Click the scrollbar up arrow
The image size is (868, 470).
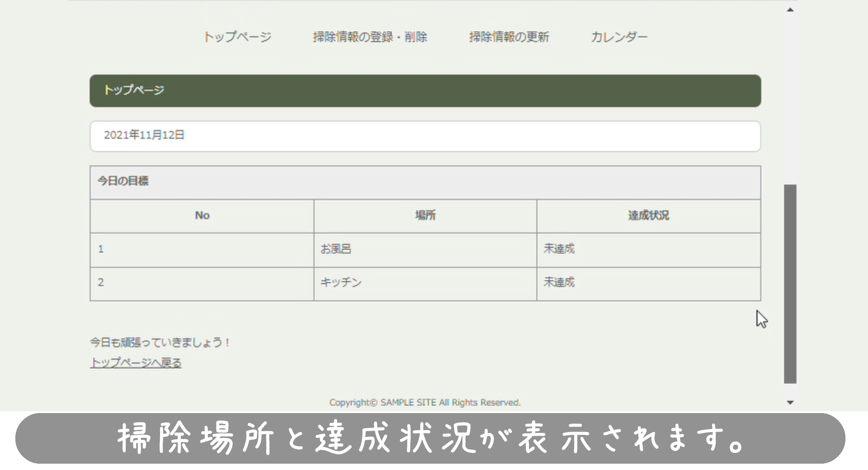tap(790, 9)
